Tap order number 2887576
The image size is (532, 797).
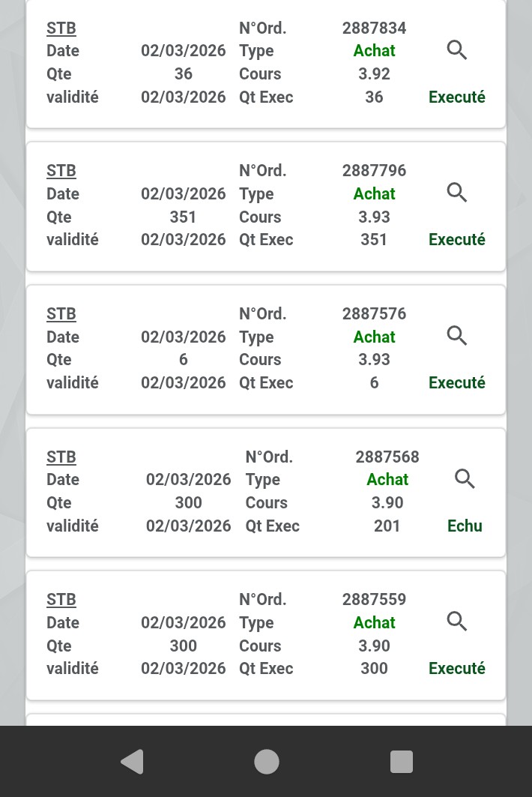pos(374,314)
